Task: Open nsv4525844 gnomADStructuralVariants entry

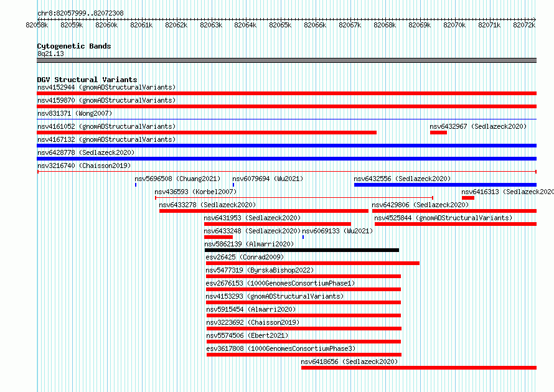Action: coord(443,218)
